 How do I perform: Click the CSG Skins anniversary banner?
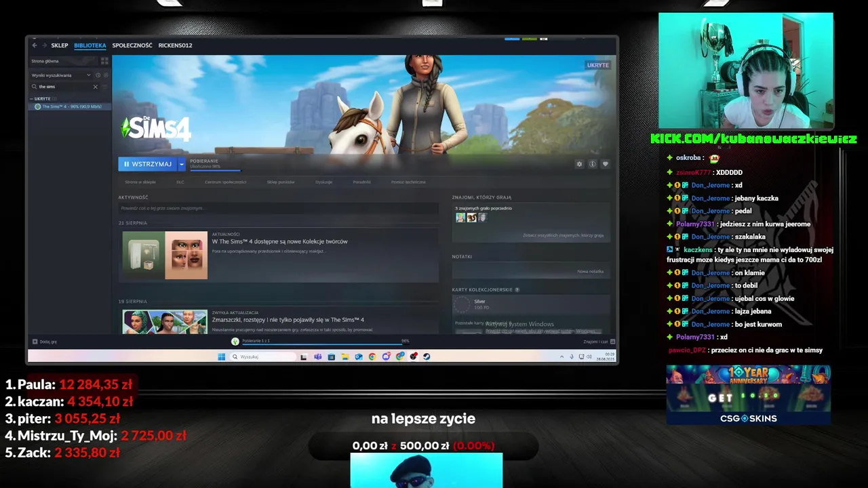(x=749, y=394)
